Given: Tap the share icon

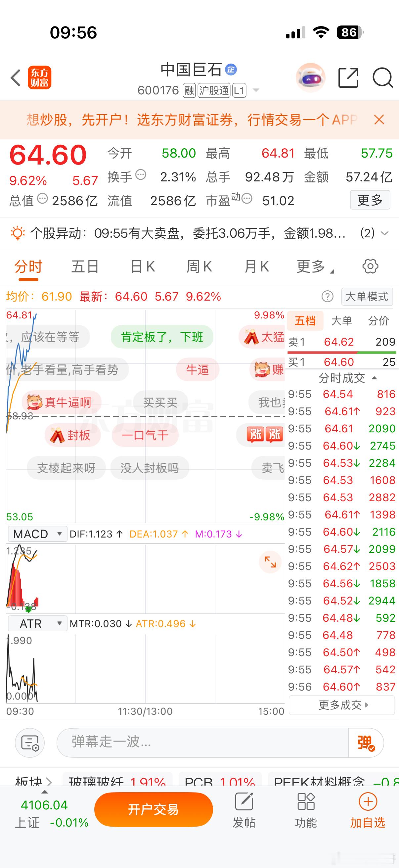Looking at the screenshot, I should 348,78.
